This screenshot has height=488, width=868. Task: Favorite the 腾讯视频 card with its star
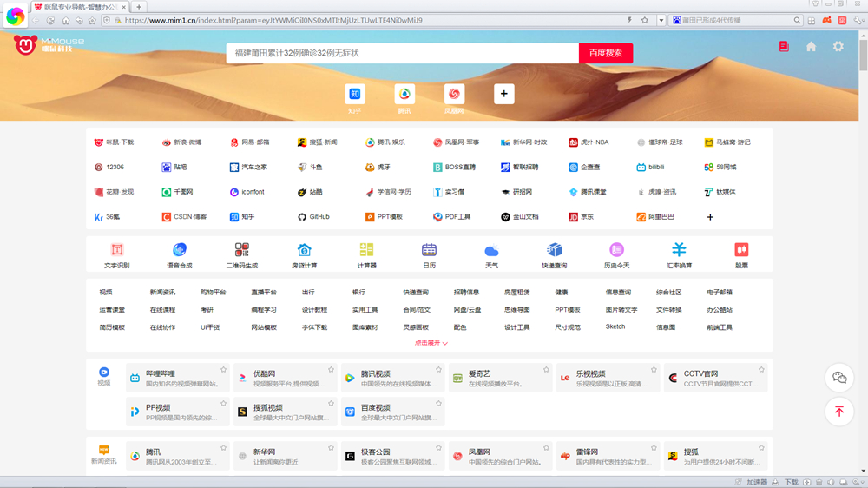(438, 369)
